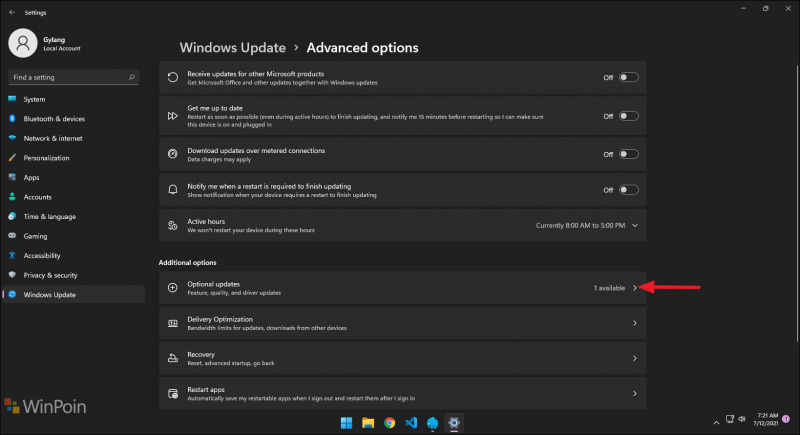Click the 1 available text
The image size is (800, 435).
[x=609, y=288]
